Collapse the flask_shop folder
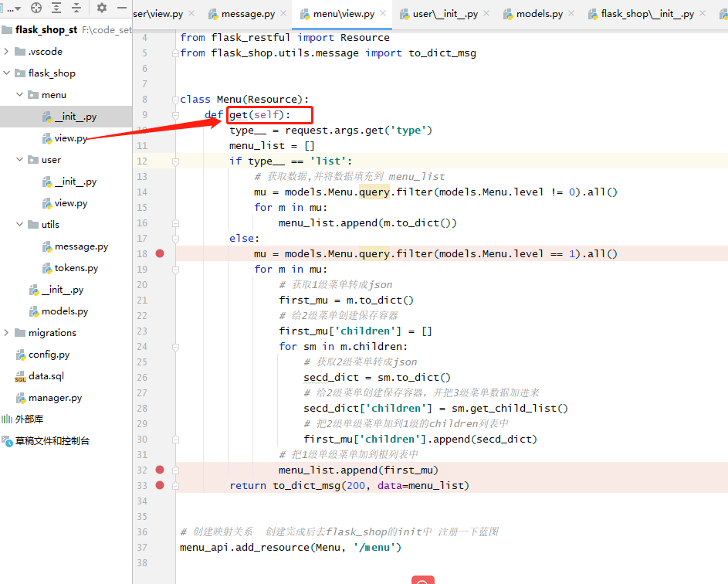Viewport: 728px width, 584px height. click(x=6, y=73)
